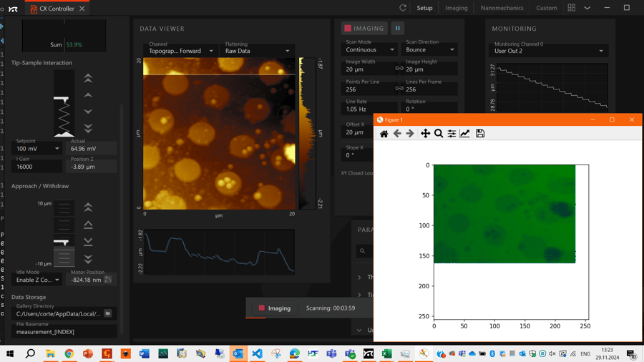Select the Pan tool in Figure 1
Screen dimensions: 644x362
(x=425, y=133)
